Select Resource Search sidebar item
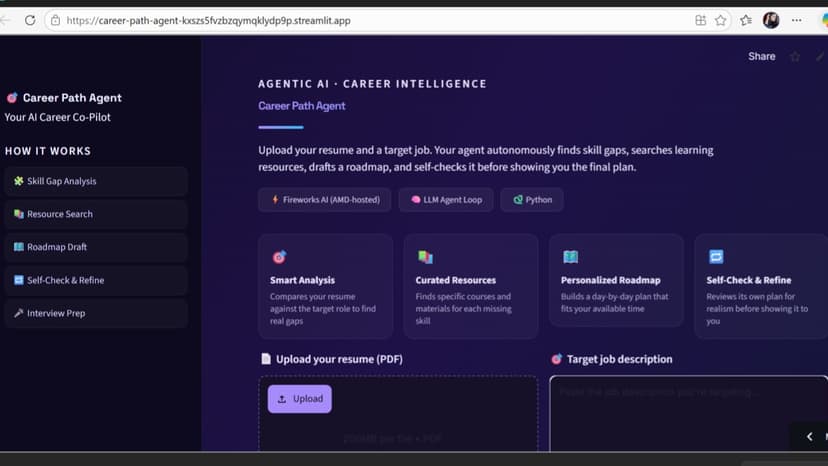 96,214
